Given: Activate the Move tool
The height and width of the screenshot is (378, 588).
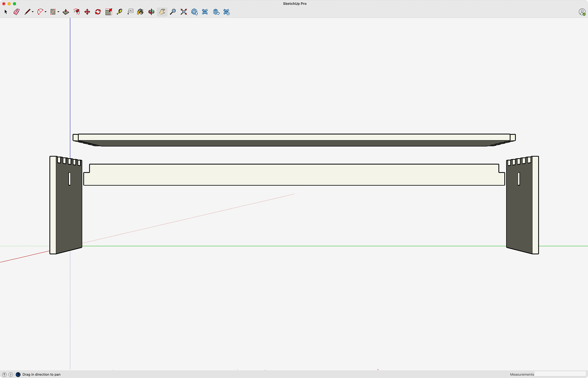Looking at the screenshot, I should [87, 12].
